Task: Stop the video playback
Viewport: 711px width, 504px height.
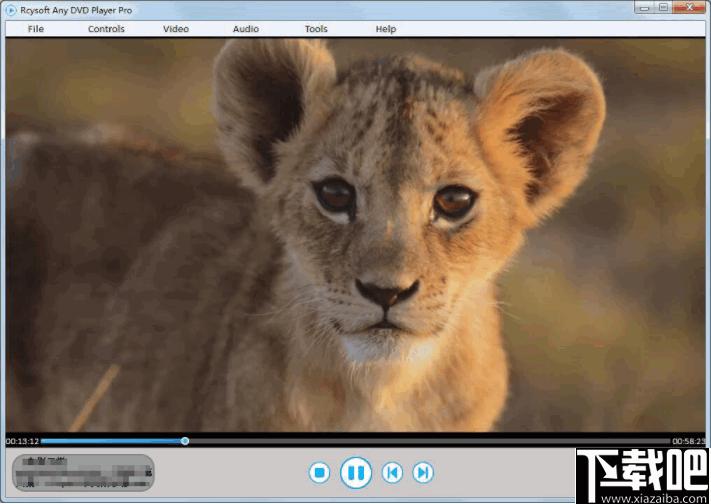Action: point(319,472)
